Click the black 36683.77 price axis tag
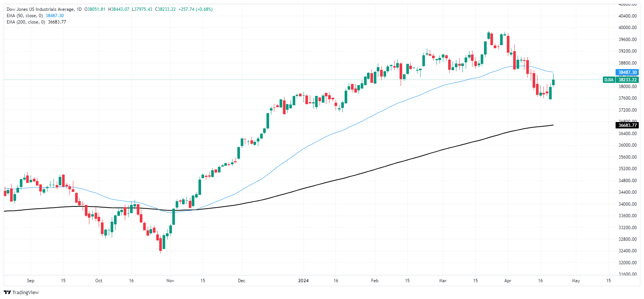The image size is (644, 299). pyautogui.click(x=627, y=125)
